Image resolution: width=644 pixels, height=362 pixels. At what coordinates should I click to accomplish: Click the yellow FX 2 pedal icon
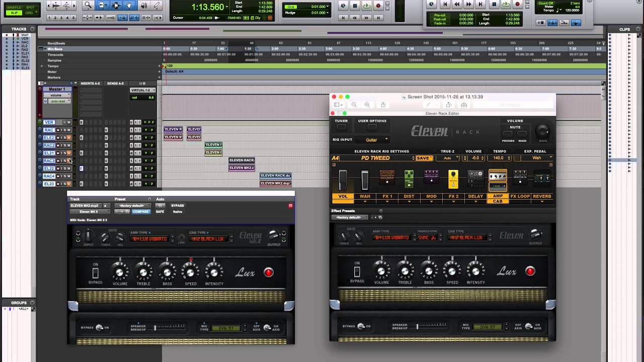pos(453,180)
